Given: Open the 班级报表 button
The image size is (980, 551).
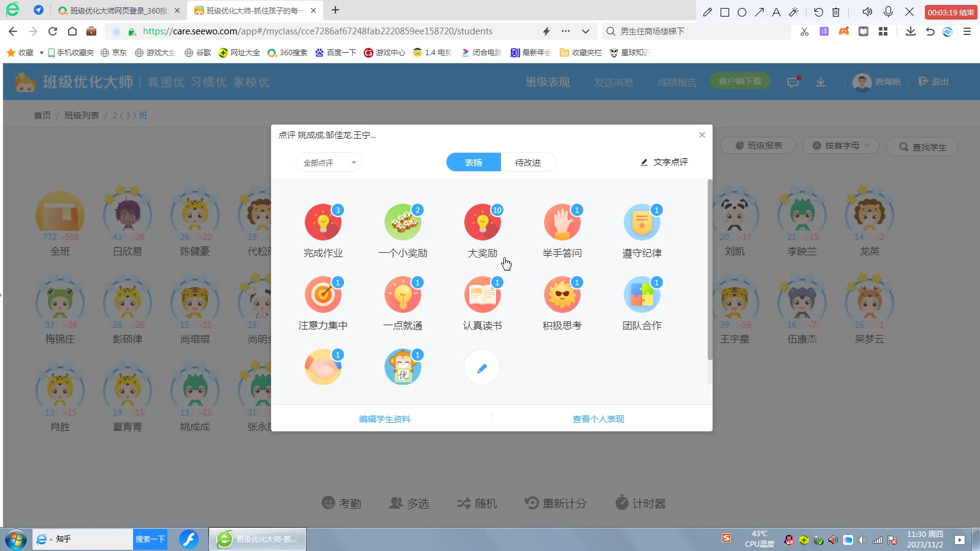Looking at the screenshot, I should pos(758,145).
